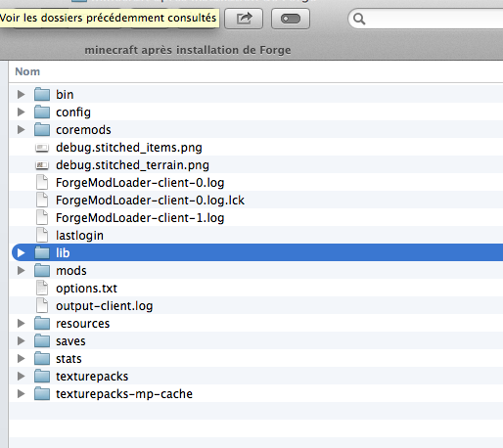Click the ForgeModLoader-client-0.log.lck file icon
The image size is (503, 448).
(42, 200)
